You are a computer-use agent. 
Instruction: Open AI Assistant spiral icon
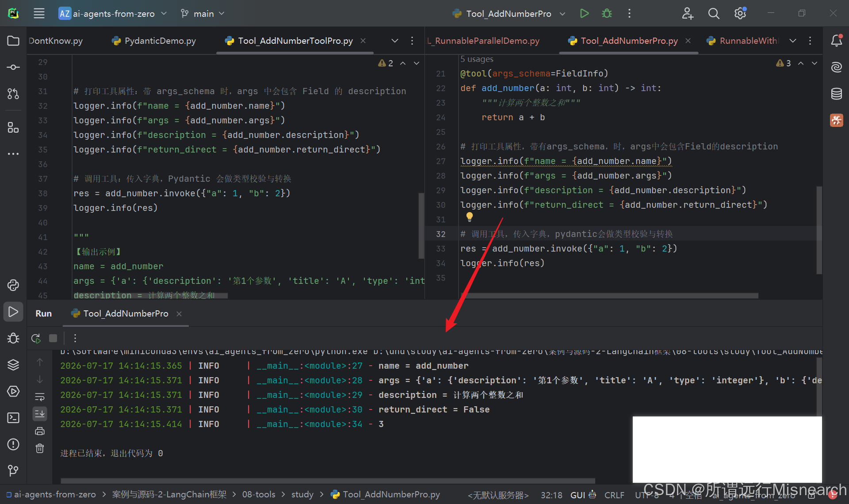[836, 67]
